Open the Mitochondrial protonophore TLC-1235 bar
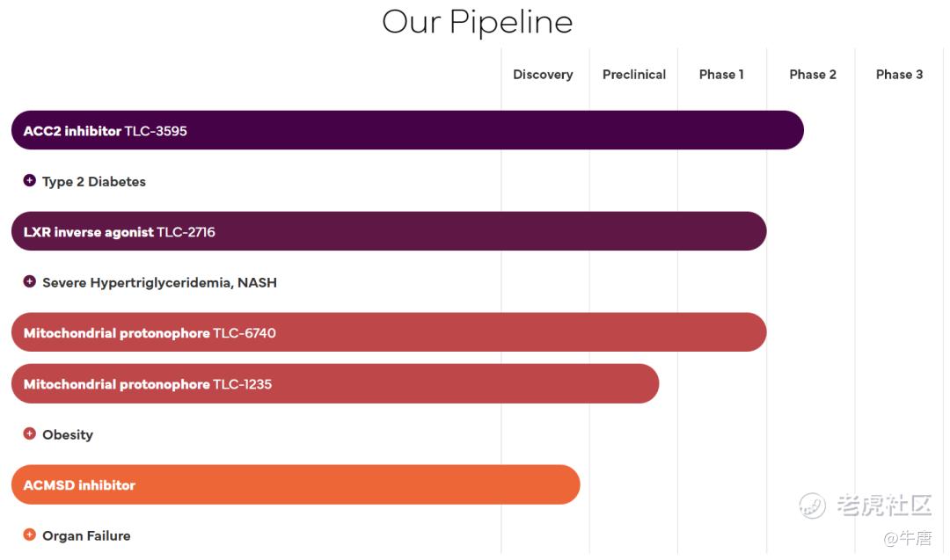Screen dimensions: 950x560 [x=335, y=384]
